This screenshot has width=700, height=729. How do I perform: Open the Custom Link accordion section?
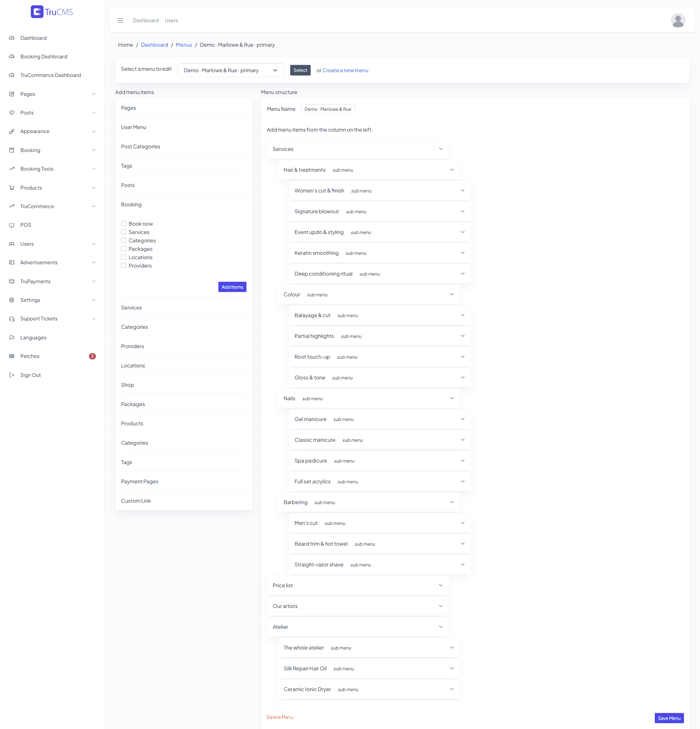point(183,500)
